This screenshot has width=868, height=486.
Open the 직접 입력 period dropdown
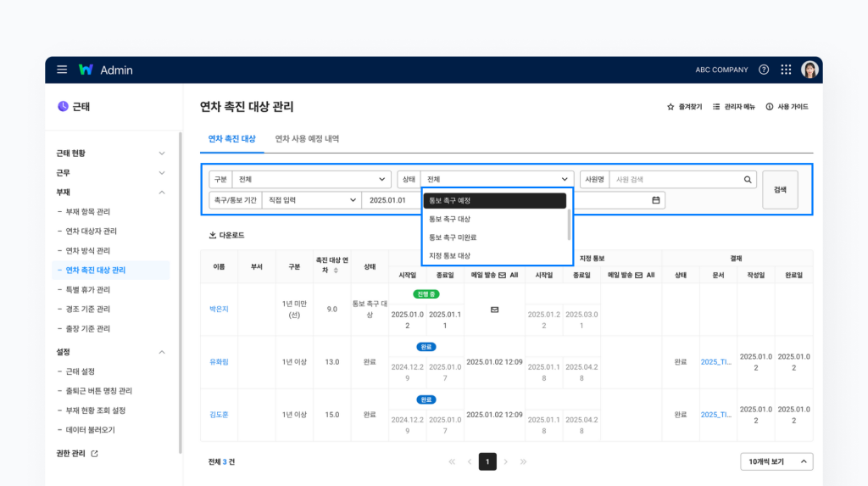[x=312, y=200]
